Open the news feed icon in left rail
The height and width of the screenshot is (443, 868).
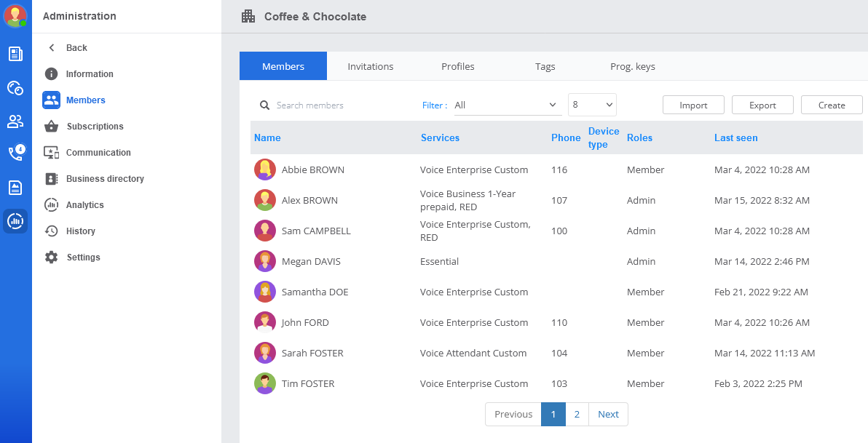click(15, 54)
